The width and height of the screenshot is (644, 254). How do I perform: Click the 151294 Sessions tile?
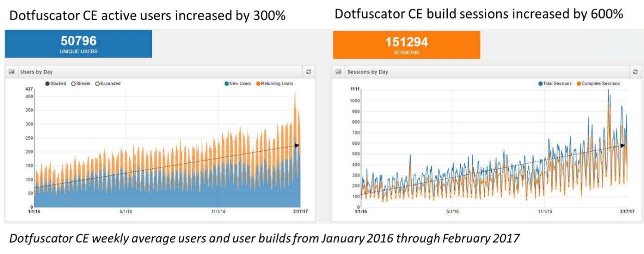click(x=407, y=44)
